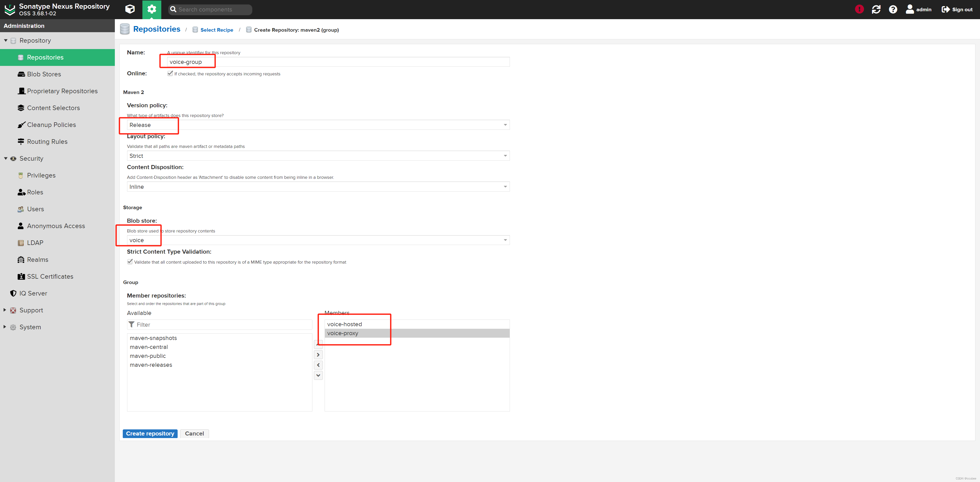The height and width of the screenshot is (482, 980).
Task: Click the red system status alert icon
Action: click(x=859, y=9)
